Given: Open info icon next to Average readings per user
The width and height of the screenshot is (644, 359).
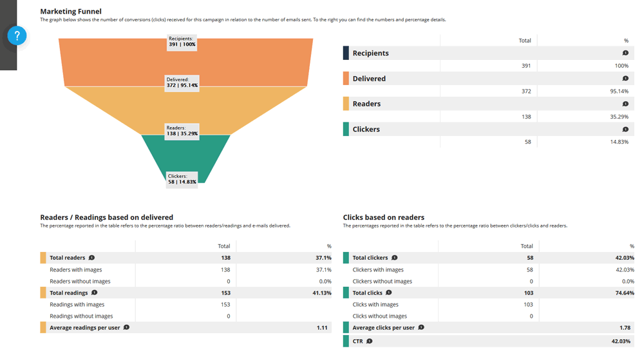Looking at the screenshot, I should 126,327.
